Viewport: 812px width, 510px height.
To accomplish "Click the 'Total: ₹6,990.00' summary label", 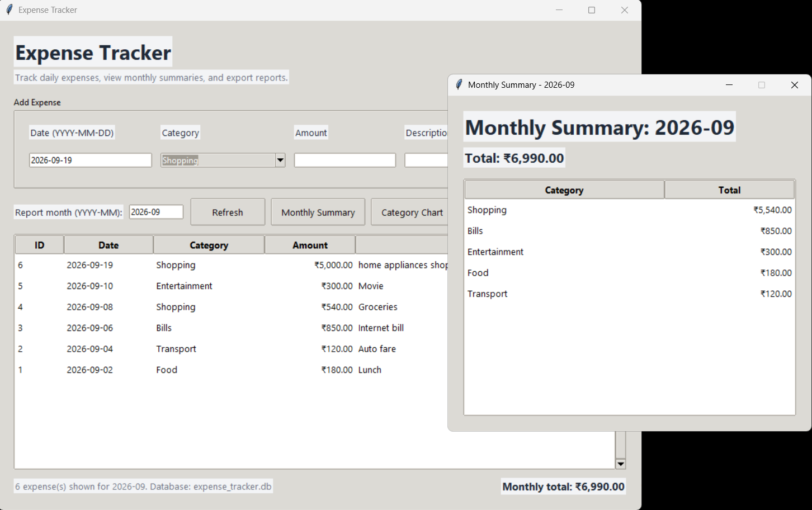I will (514, 158).
